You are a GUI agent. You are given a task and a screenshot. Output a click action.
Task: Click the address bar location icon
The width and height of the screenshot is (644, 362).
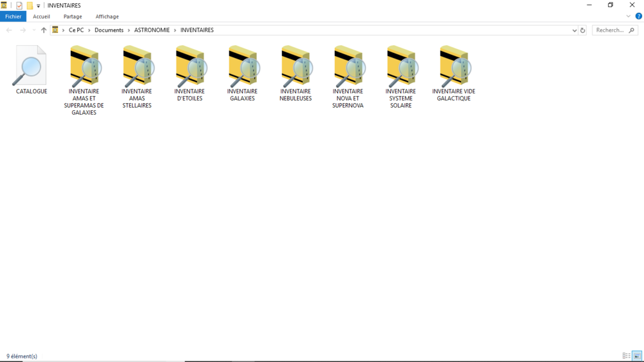(x=55, y=30)
